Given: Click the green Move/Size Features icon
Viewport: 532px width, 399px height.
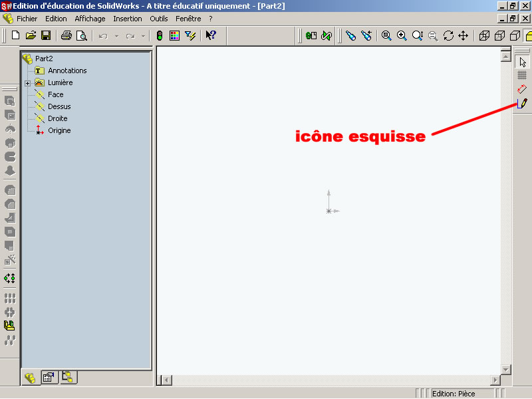Looking at the screenshot, I should pyautogui.click(x=9, y=279).
